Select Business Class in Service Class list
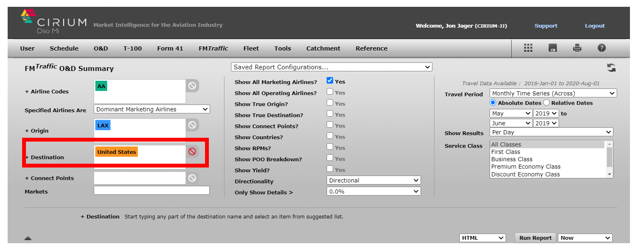This screenshot has height=250, width=644. coord(547,159)
